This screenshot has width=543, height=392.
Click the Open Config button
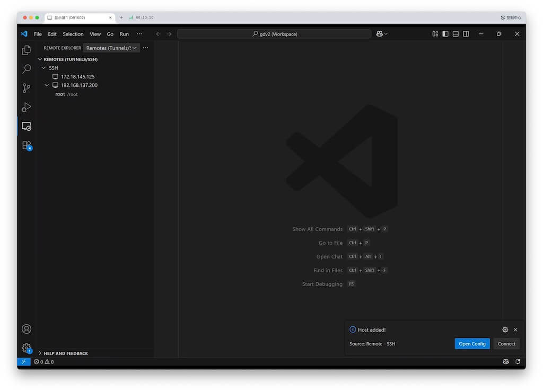pos(472,343)
